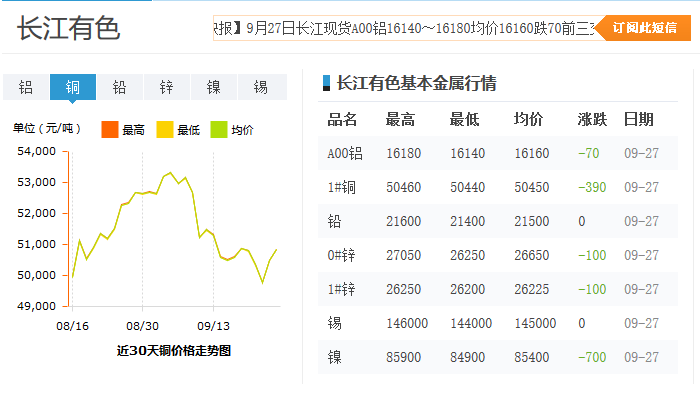Click the 1#锌 product name
This screenshot has width=700, height=406.
342,289
